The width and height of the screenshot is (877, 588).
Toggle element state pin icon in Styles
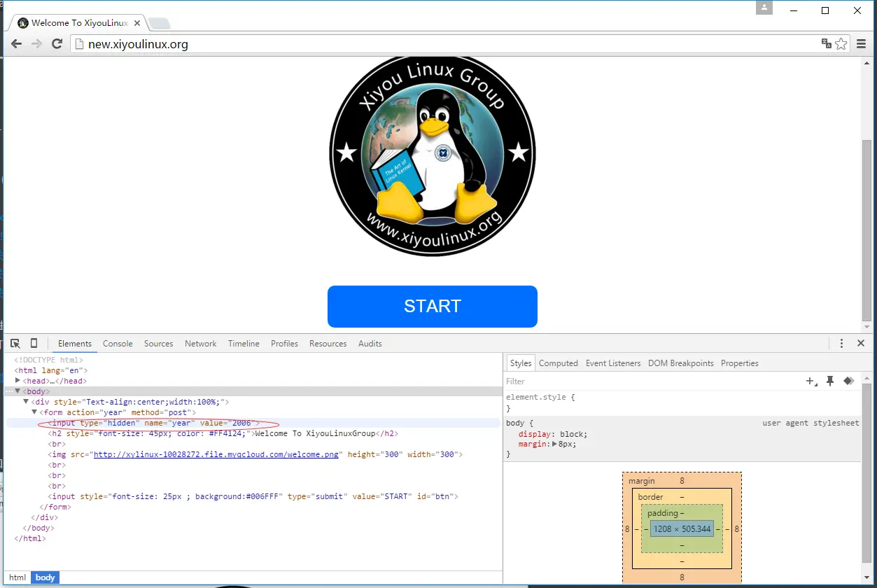(830, 381)
